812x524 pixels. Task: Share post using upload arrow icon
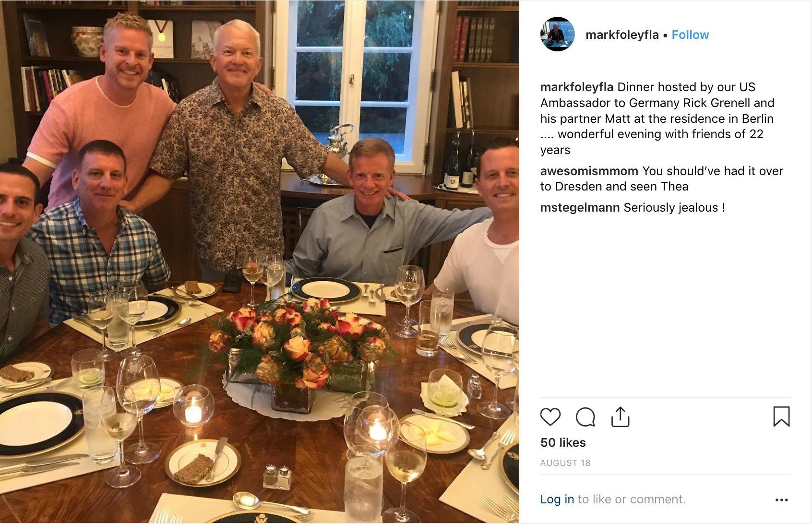pyautogui.click(x=620, y=417)
